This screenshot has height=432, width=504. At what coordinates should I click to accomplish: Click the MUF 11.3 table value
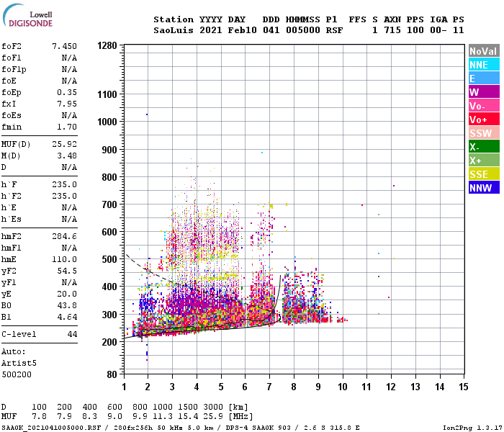click(x=163, y=417)
